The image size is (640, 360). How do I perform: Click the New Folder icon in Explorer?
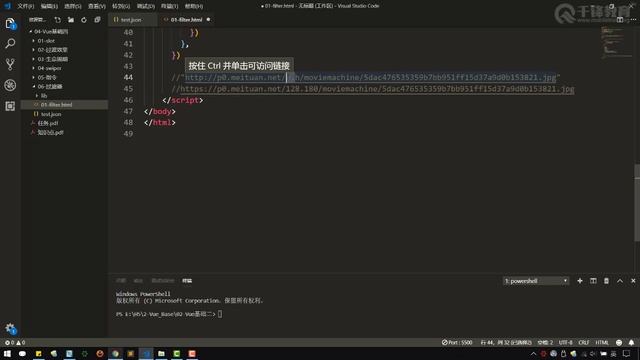point(71,20)
